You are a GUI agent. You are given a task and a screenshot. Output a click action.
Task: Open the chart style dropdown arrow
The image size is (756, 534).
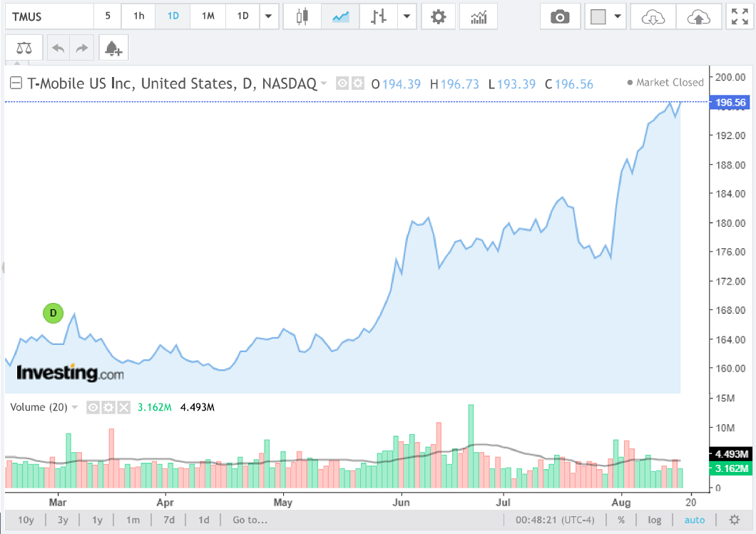pos(407,16)
